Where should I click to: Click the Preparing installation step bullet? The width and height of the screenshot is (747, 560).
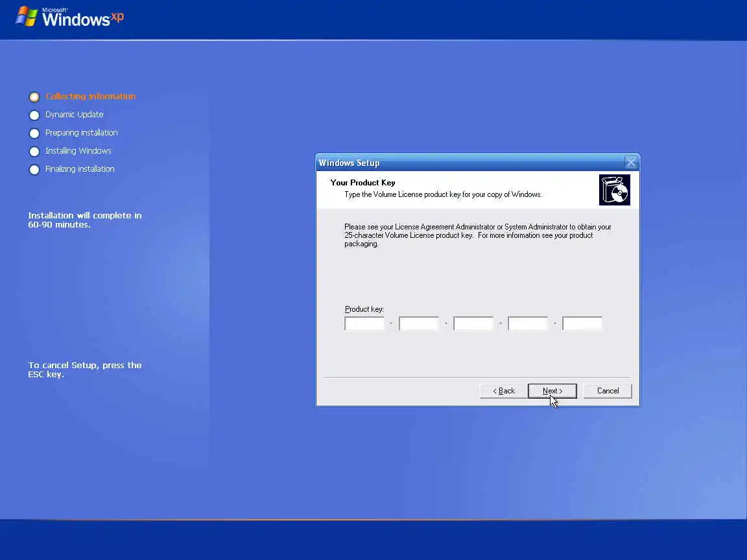(x=34, y=134)
